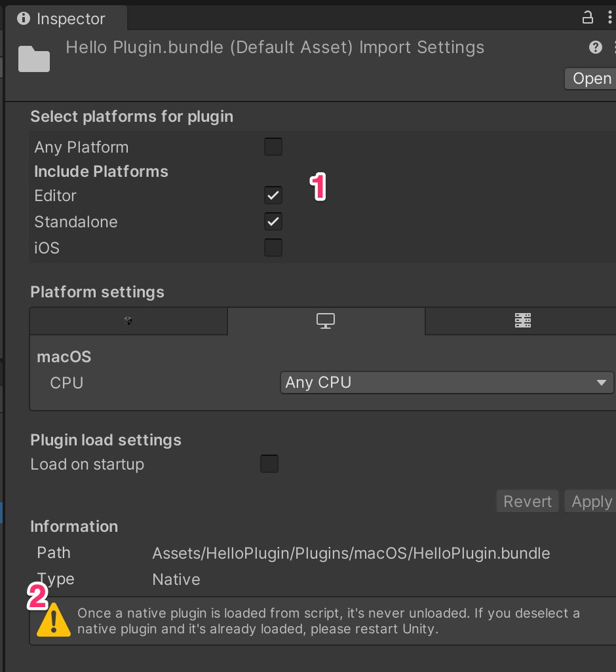Click the Information heading
Viewport: 616px width, 672px height.
pos(74,527)
